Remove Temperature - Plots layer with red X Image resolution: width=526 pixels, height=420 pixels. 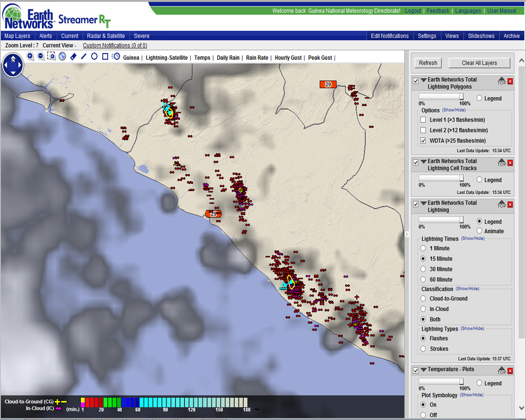(510, 371)
